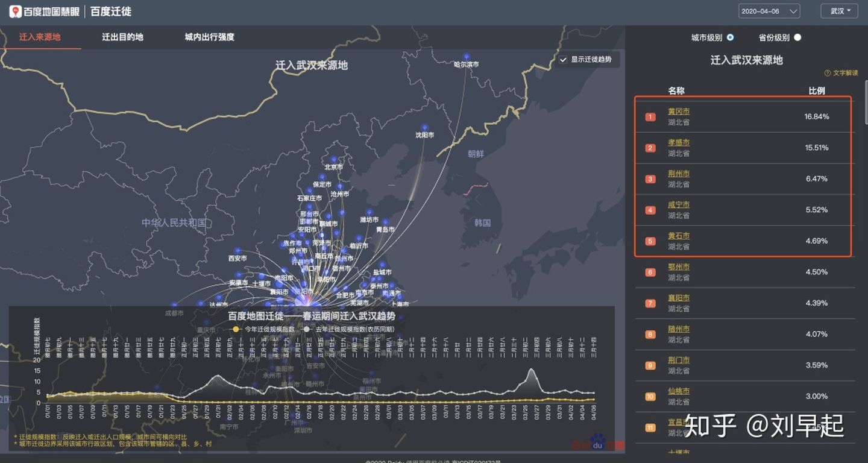The width and height of the screenshot is (868, 463).
Task: Select the 安康市 marker dot on the map
Action: click(239, 276)
